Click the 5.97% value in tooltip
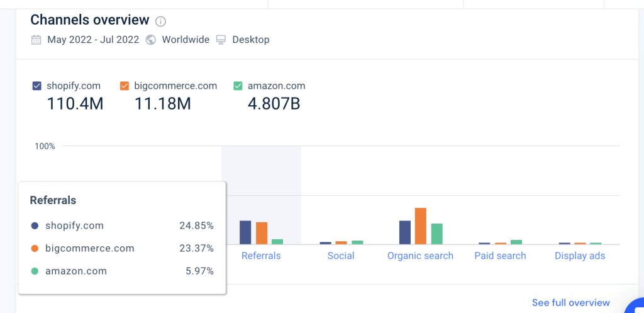The height and width of the screenshot is (313, 644). [199, 271]
